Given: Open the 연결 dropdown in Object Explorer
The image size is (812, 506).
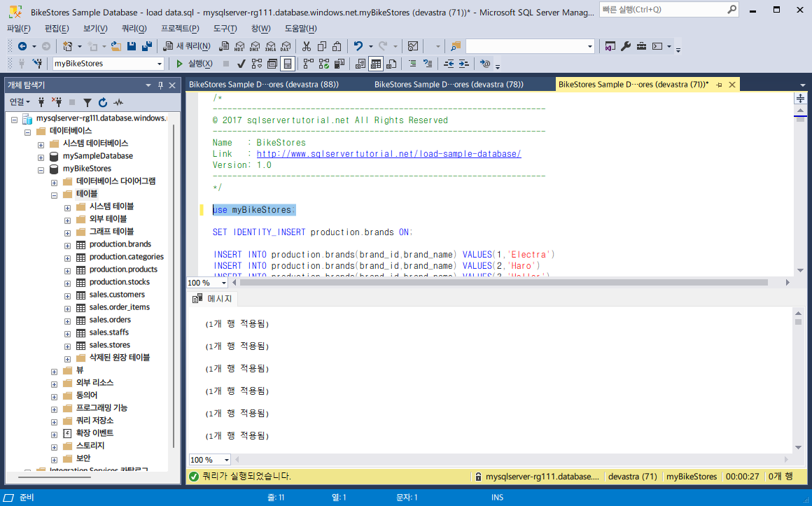Looking at the screenshot, I should click(x=20, y=102).
